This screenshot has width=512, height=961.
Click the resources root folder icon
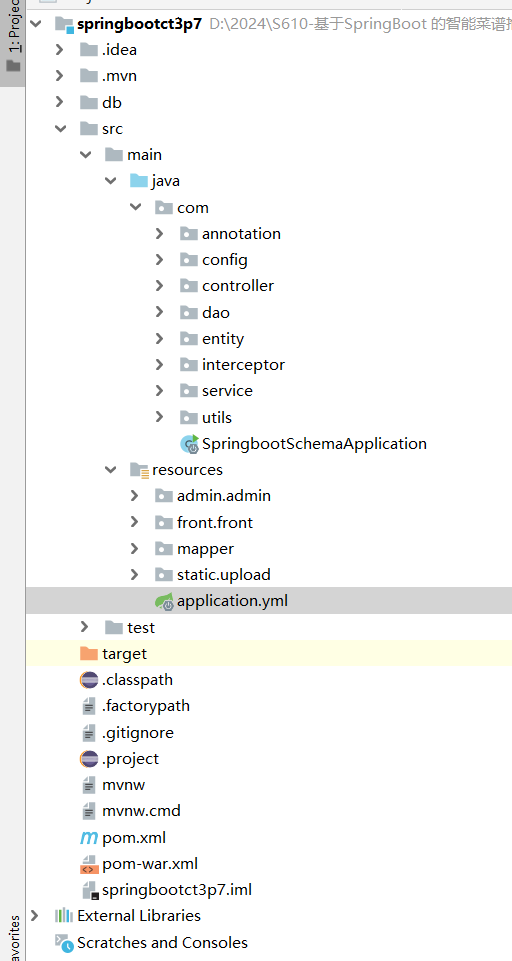tap(139, 470)
